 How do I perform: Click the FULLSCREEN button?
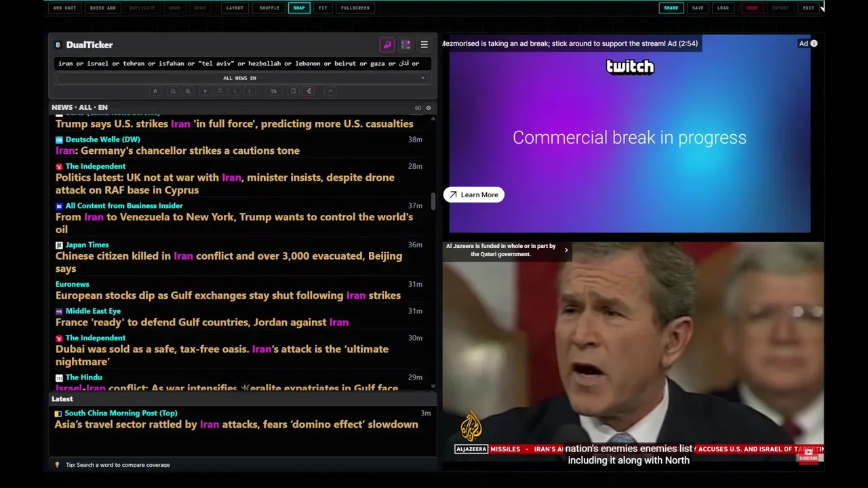pyautogui.click(x=355, y=7)
